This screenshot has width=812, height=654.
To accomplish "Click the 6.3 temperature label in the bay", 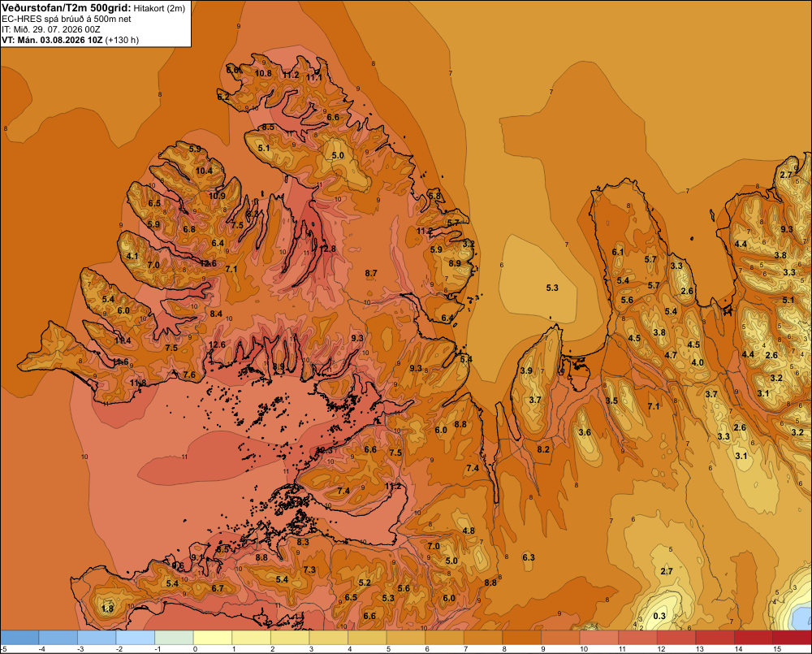I will [529, 557].
